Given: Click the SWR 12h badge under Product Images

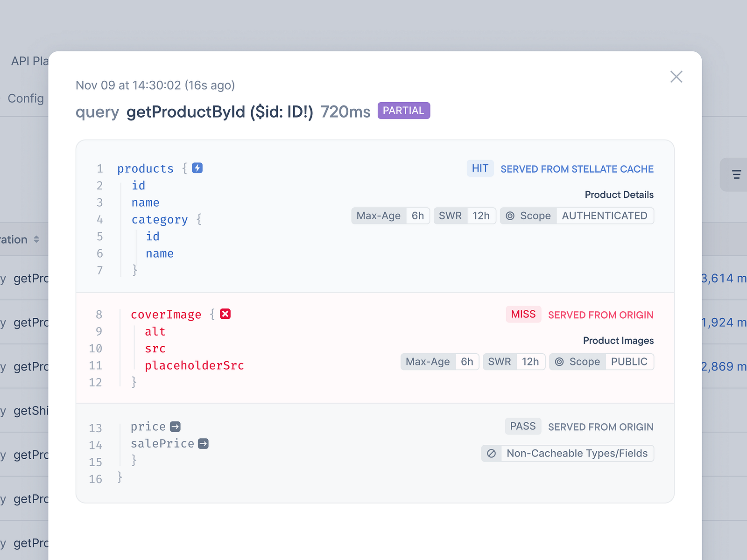Looking at the screenshot, I should pos(514,362).
